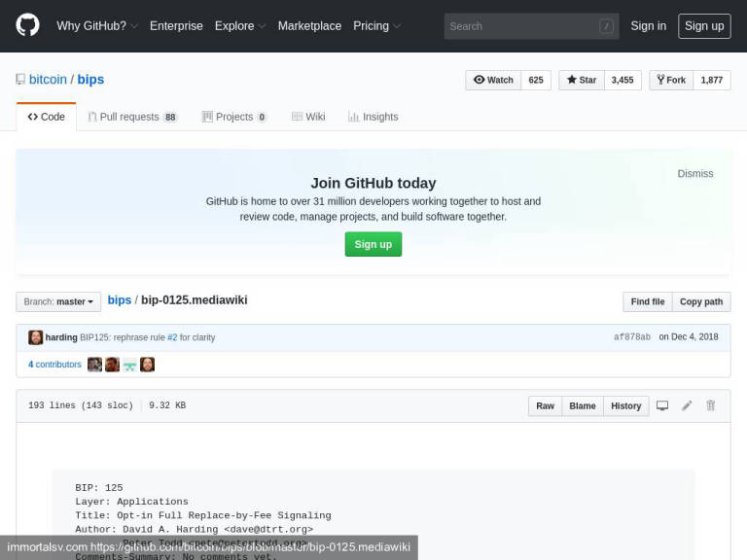This screenshot has width=747, height=560.
Task: Dismiss the Join GitHub banner
Action: coord(694,173)
